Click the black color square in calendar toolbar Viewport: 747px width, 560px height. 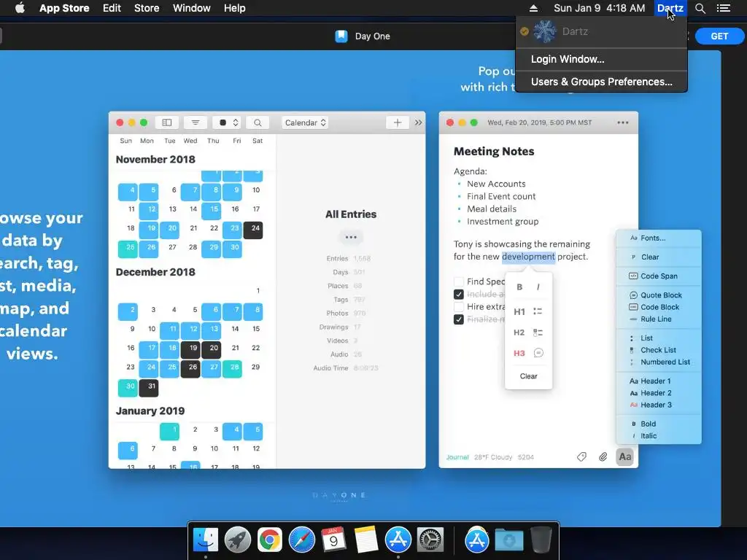[222, 122]
